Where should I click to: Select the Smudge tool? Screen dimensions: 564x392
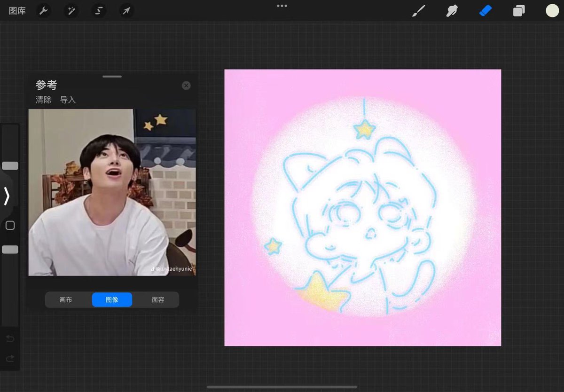tap(452, 11)
